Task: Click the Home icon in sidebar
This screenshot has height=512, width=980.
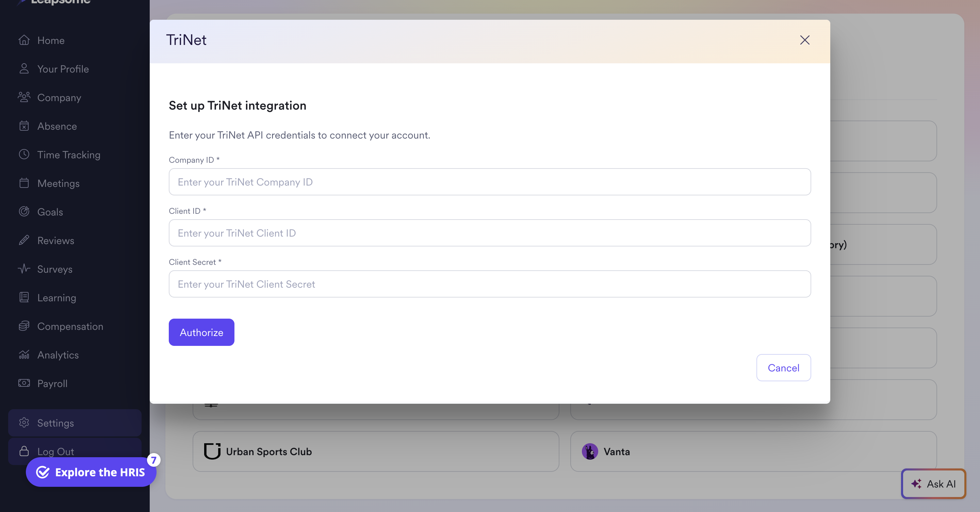Action: (x=24, y=40)
